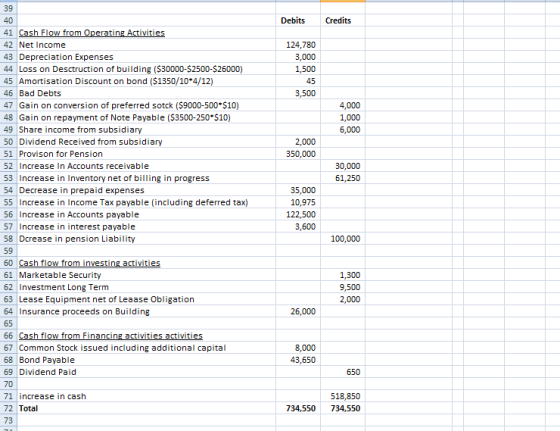
Task: Click the 2,000 lease equipment credit value
Action: coord(350,300)
